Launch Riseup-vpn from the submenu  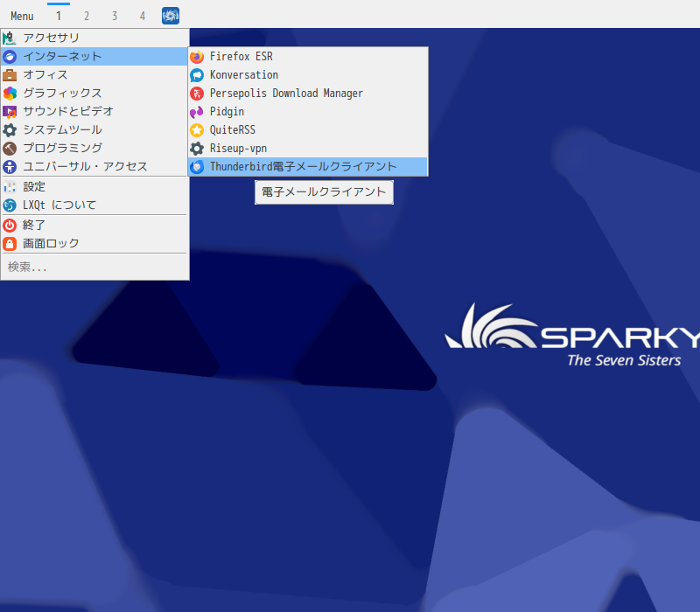coord(308,148)
